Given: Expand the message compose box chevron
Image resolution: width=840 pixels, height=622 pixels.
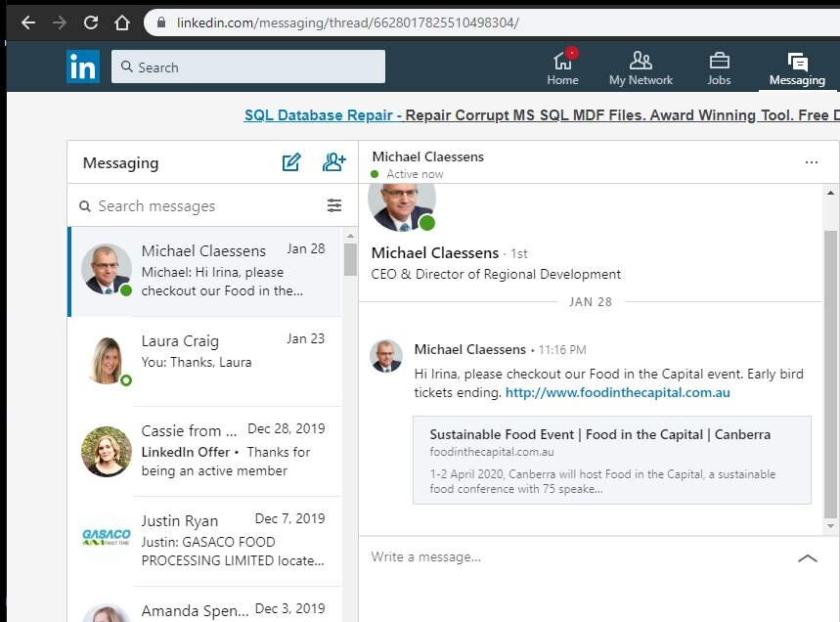Looking at the screenshot, I should click(808, 558).
